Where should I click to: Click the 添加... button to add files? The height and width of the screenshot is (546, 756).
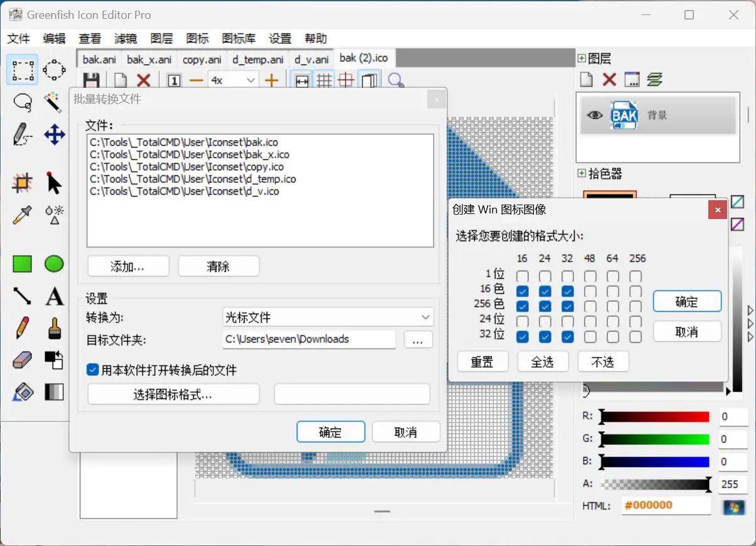click(x=128, y=266)
